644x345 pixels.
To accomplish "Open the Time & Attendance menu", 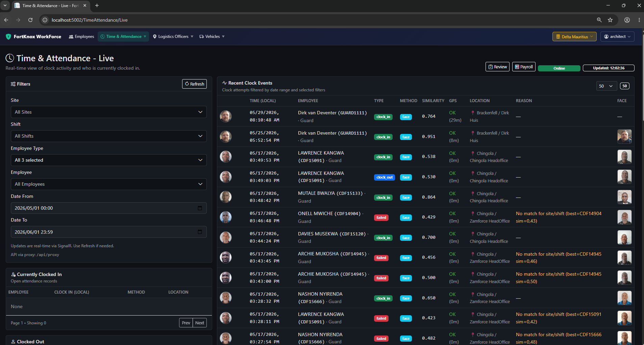I will pyautogui.click(x=123, y=37).
